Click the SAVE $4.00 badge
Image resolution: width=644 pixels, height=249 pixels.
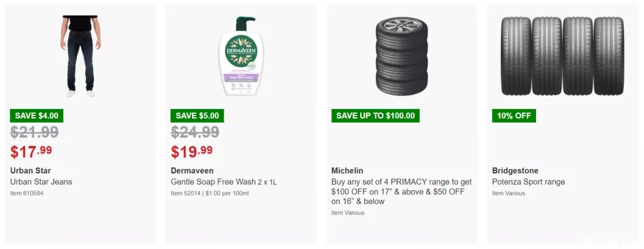[36, 116]
